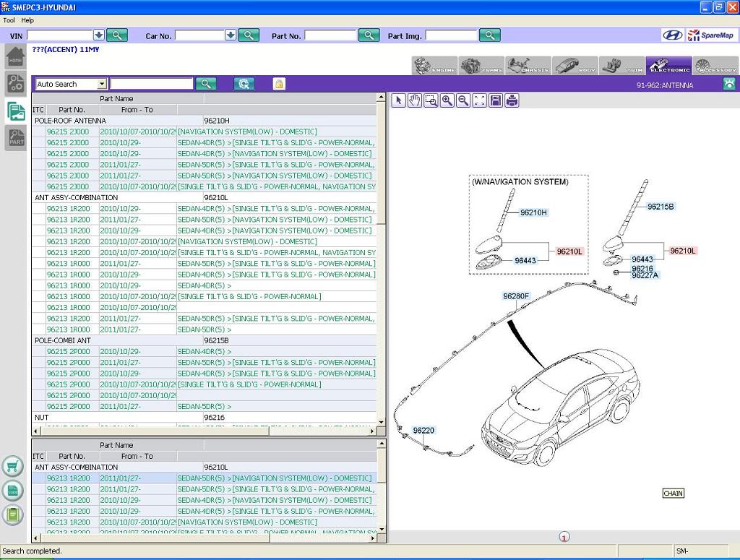
Task: Click inside the Part No. input field
Action: coord(330,35)
